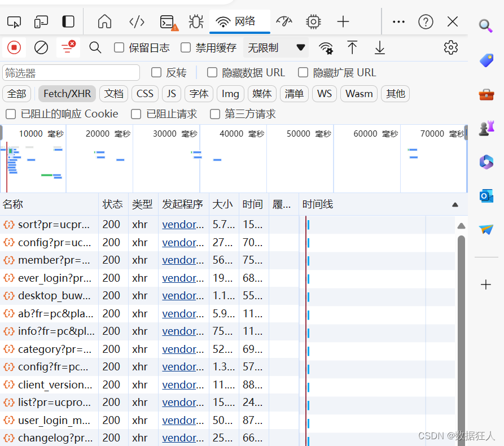Screen dimensions: 504x446
Task: Open the Performance gauge tab
Action: 284,22
